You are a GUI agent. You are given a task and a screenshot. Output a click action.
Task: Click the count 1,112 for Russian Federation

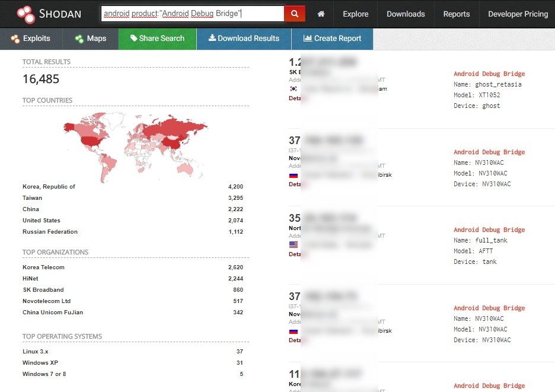coord(236,232)
